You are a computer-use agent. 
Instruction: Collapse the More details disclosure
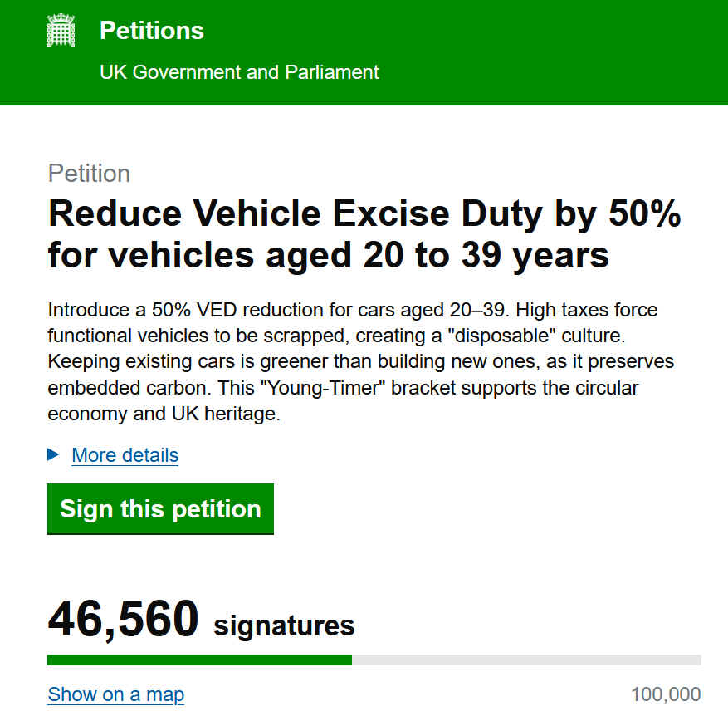coord(125,455)
